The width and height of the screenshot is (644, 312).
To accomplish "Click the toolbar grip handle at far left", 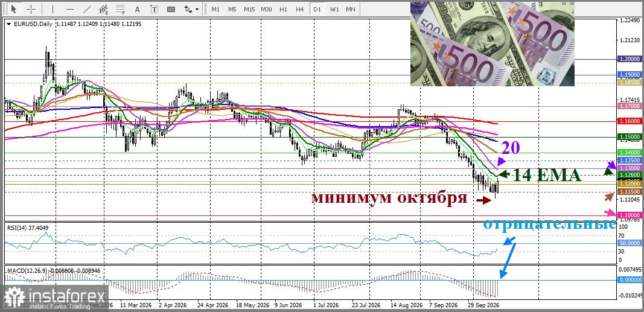I will (x=3, y=8).
